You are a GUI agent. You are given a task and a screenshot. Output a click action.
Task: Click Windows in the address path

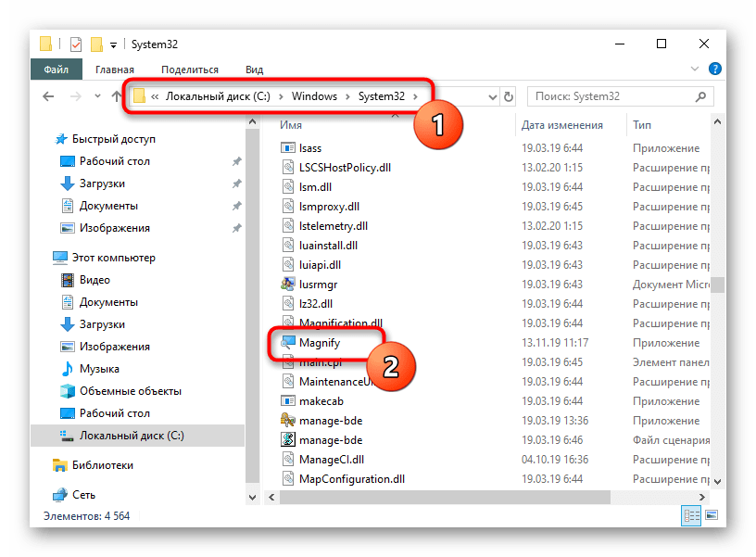pyautogui.click(x=314, y=96)
